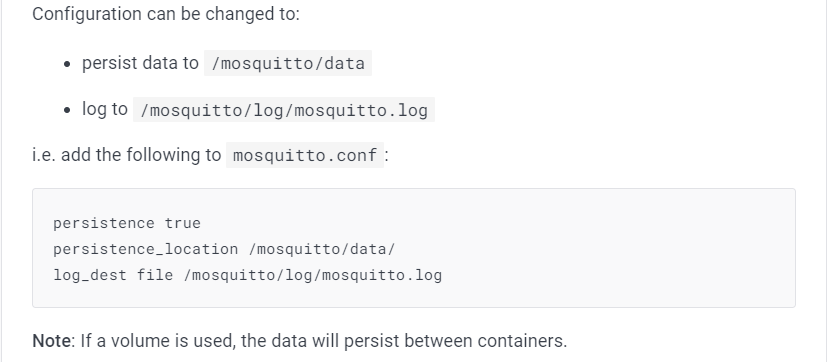Screen dimensions: 827x362
Task: Click the bullet marker before 'log to'
Action: pyautogui.click(x=66, y=111)
